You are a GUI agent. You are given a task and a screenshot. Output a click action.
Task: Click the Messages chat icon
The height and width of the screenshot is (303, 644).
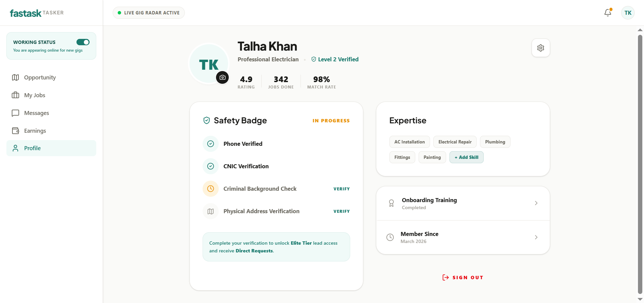coord(15,113)
